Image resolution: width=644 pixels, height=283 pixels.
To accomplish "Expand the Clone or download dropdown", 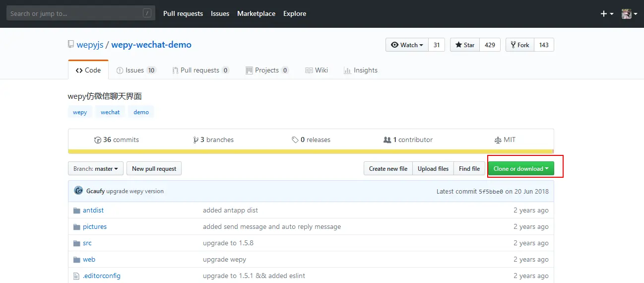I will click(521, 169).
